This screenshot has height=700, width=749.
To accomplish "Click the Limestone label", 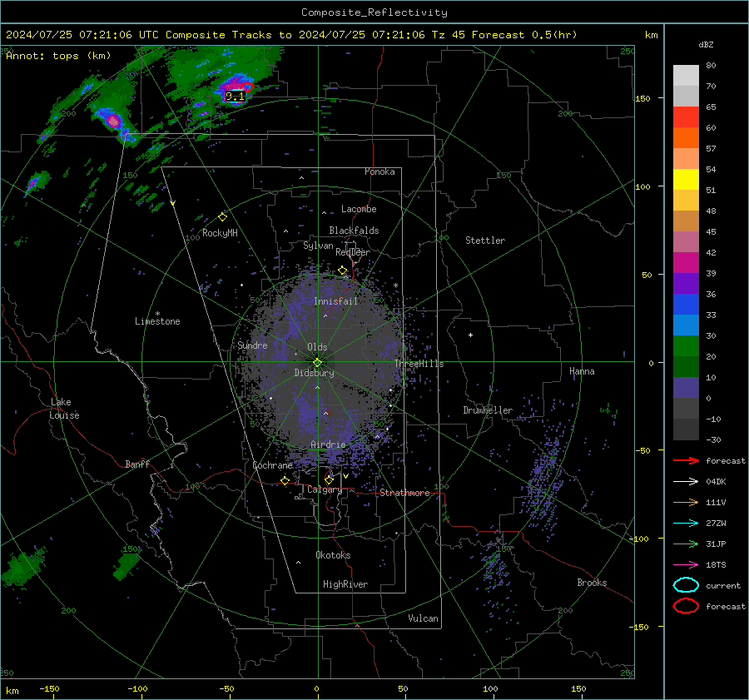I will 157,321.
